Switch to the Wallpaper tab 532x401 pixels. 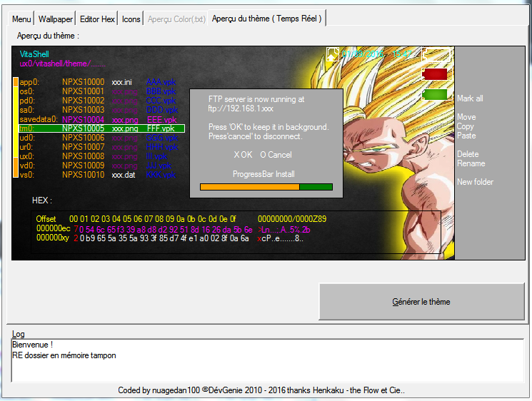(x=55, y=19)
